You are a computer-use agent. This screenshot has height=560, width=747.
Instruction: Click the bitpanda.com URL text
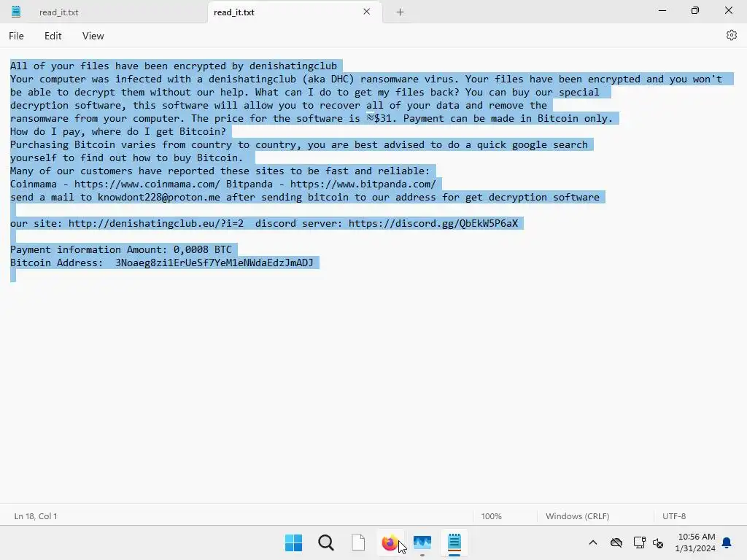click(x=363, y=184)
